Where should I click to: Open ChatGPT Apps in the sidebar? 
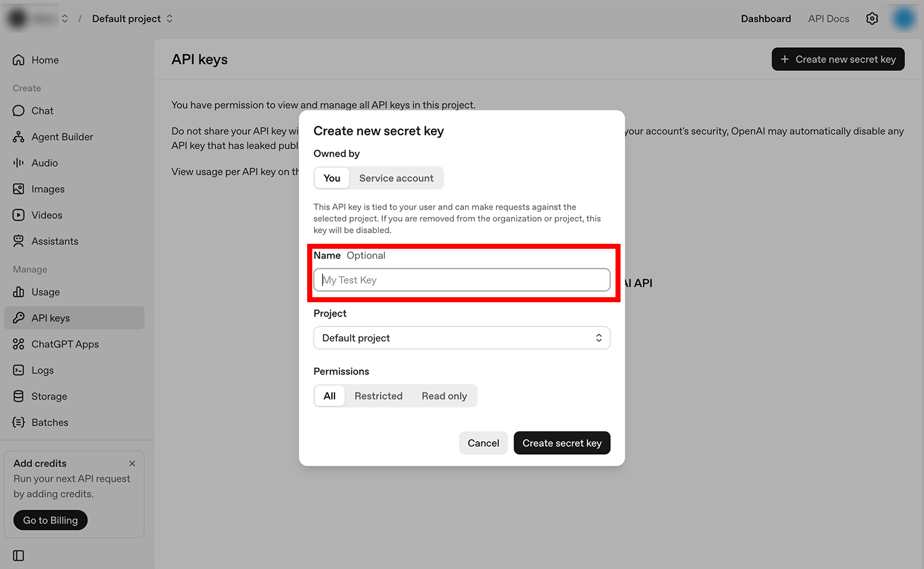65,345
